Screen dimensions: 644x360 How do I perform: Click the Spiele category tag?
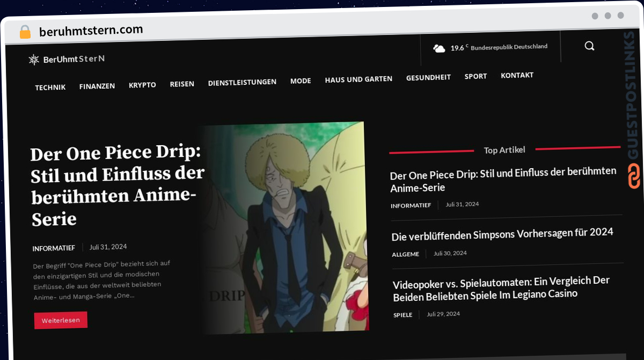coord(403,315)
